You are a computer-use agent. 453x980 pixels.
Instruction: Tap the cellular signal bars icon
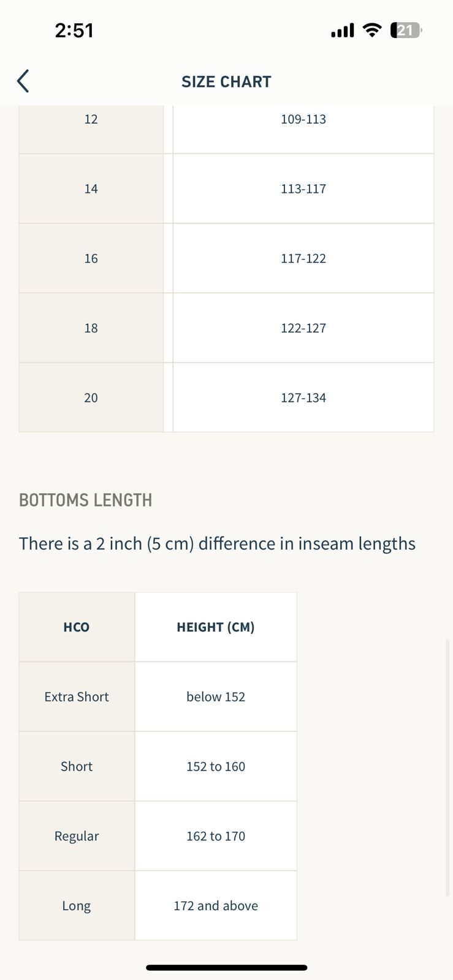tap(342, 30)
